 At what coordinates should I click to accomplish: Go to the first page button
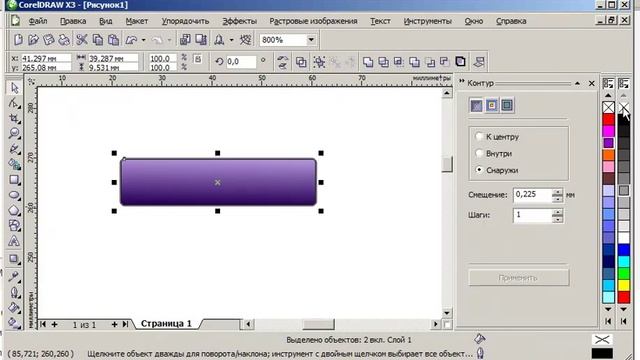[x=42, y=324]
